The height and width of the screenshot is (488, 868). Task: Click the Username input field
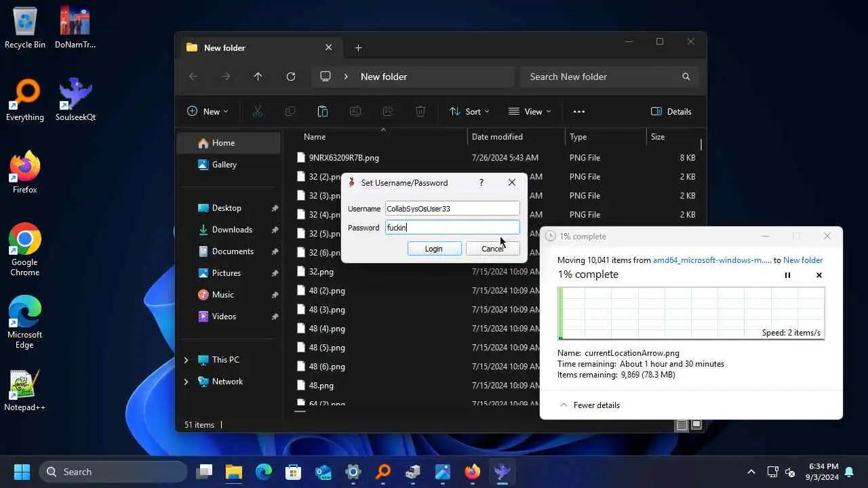(452, 209)
